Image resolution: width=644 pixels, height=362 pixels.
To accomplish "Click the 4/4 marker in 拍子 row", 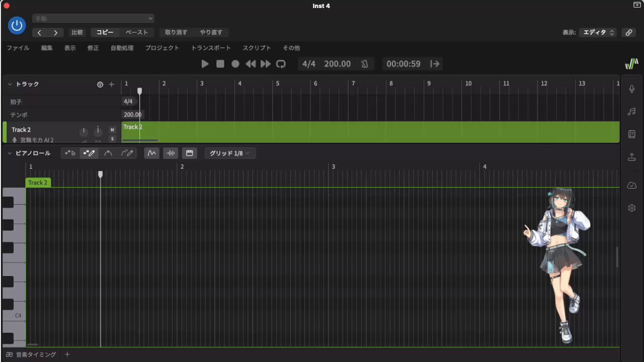I will click(128, 102).
